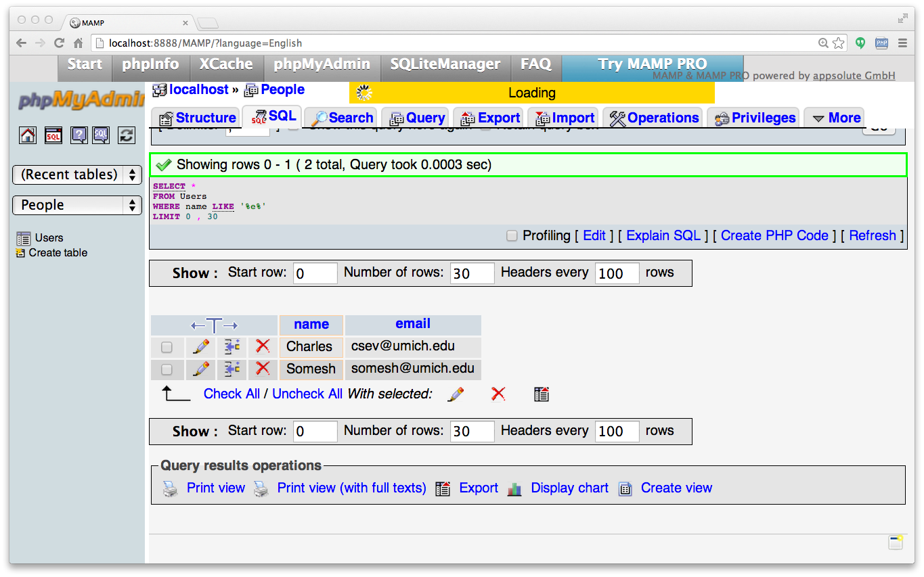
Task: Open the Export tab
Action: [489, 118]
